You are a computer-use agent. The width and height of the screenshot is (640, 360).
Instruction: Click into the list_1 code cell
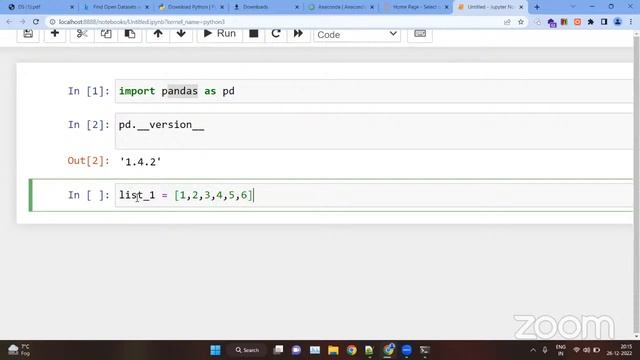coord(373,195)
